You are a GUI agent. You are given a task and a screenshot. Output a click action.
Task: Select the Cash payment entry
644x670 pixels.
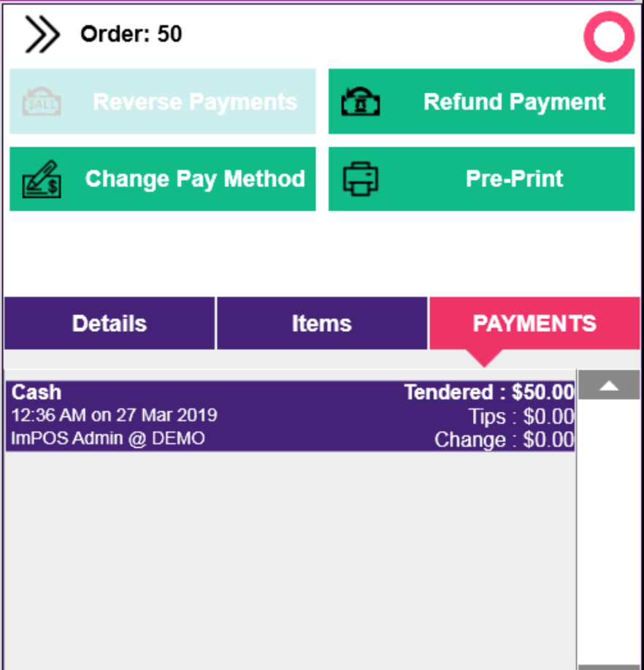pos(291,416)
